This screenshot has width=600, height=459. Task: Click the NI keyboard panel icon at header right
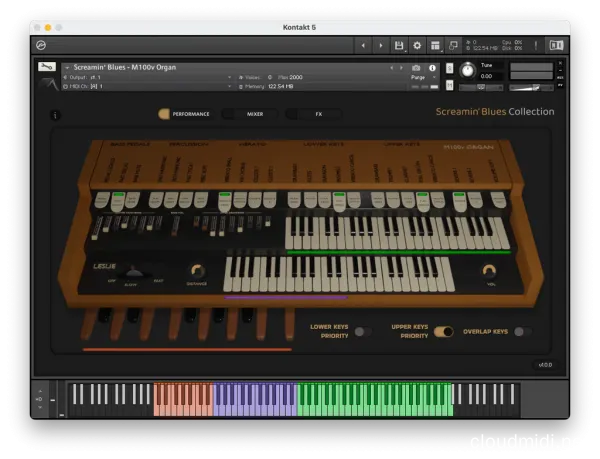[x=556, y=45]
